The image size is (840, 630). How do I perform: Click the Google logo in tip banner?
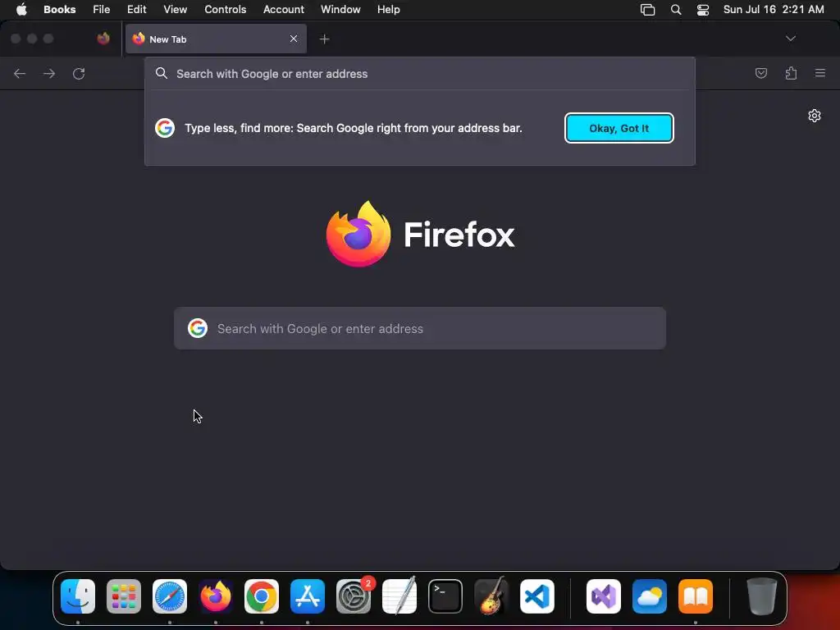point(165,128)
